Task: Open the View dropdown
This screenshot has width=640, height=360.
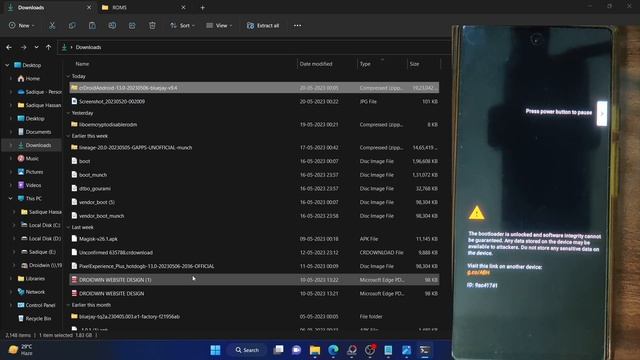Action: click(x=219, y=26)
